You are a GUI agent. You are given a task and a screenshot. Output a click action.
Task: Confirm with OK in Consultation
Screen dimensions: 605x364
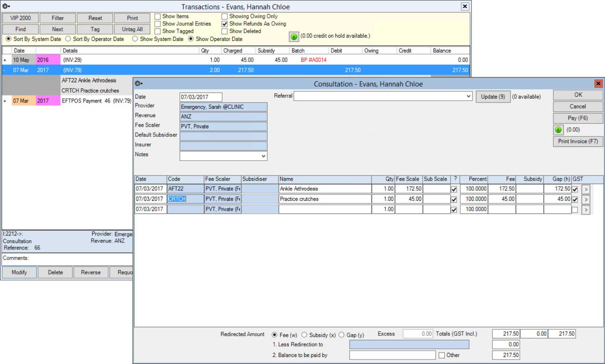578,95
